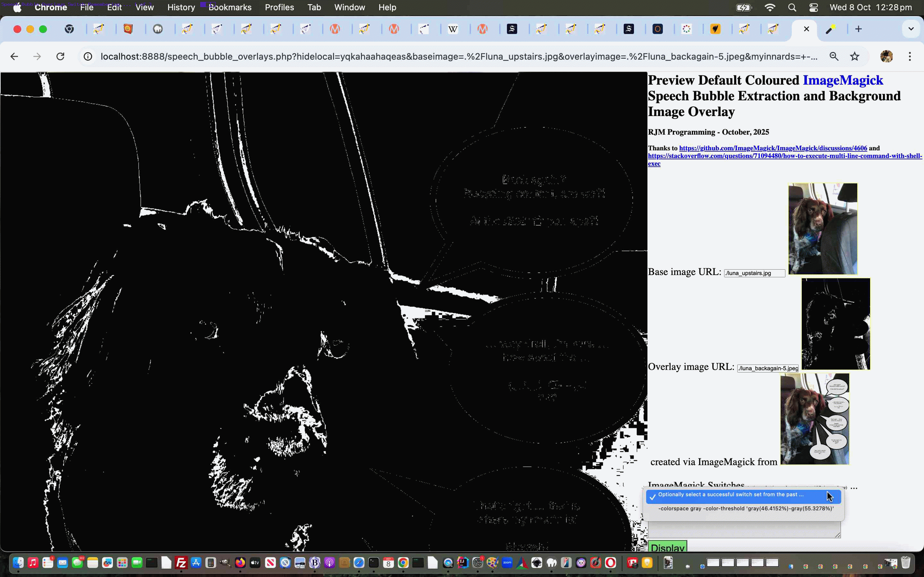Open Chrome's three-dot menu

point(910,56)
